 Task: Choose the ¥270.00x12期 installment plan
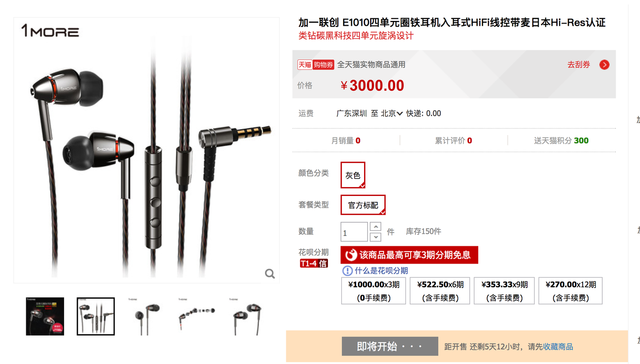pos(571,291)
